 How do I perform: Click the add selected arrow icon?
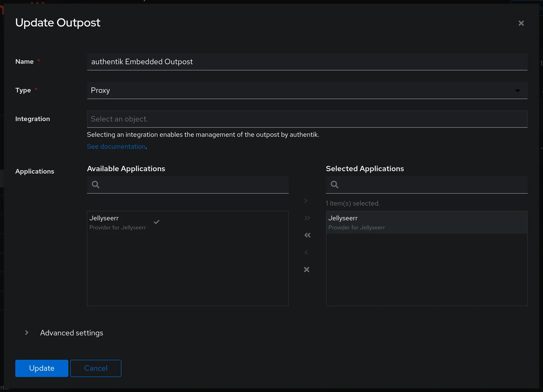[x=306, y=201]
